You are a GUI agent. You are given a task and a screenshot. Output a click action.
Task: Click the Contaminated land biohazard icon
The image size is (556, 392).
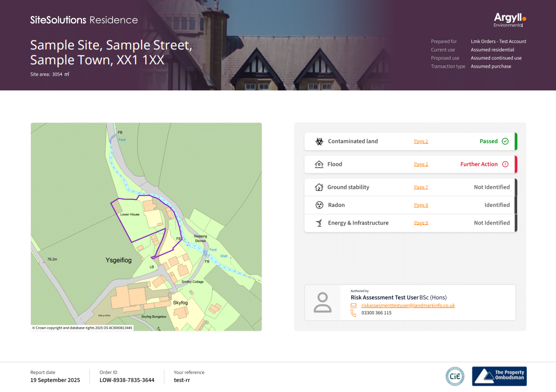coord(319,141)
